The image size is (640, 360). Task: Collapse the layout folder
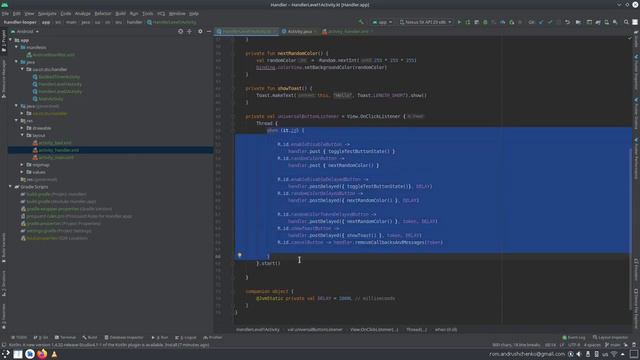click(x=22, y=136)
